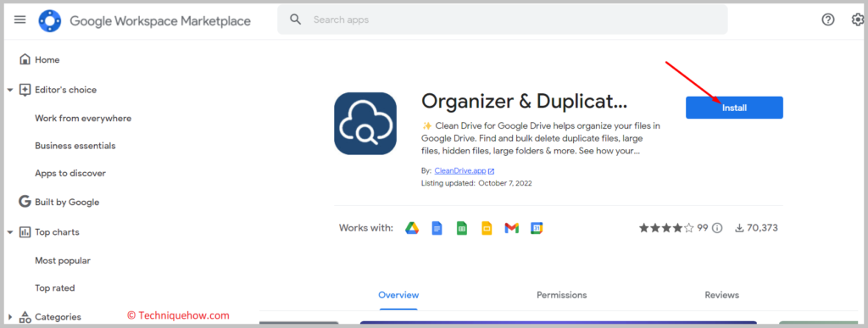Focus the Search apps field
This screenshot has height=328, width=868.
coord(502,19)
